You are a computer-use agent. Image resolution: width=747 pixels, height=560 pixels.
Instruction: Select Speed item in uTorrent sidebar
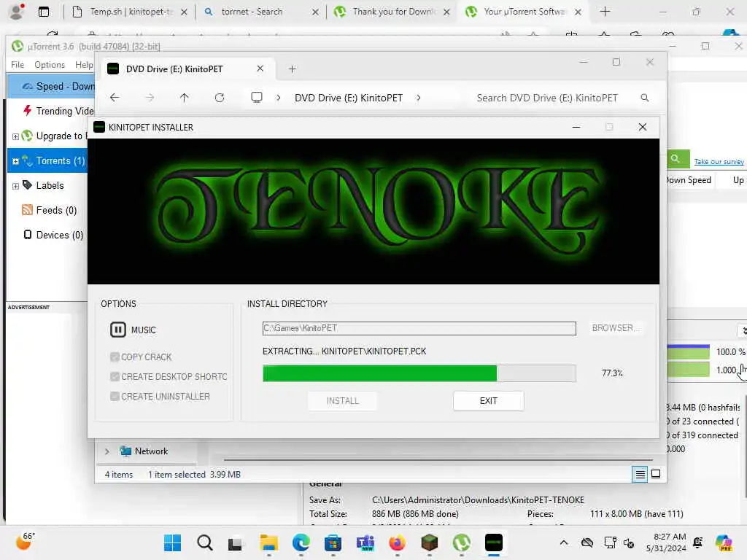pyautogui.click(x=52, y=86)
